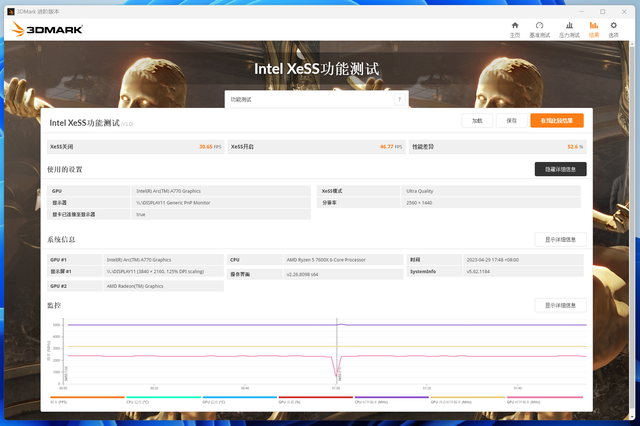Maximize the 3DMark window
Image resolution: width=640 pixels, height=426 pixels.
(x=602, y=11)
